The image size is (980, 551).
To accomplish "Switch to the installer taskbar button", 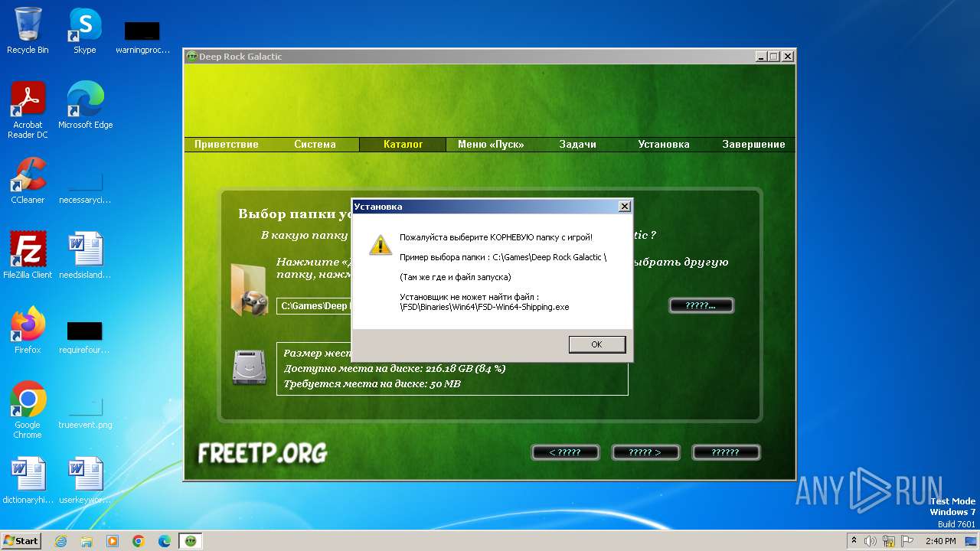I will coord(191,541).
